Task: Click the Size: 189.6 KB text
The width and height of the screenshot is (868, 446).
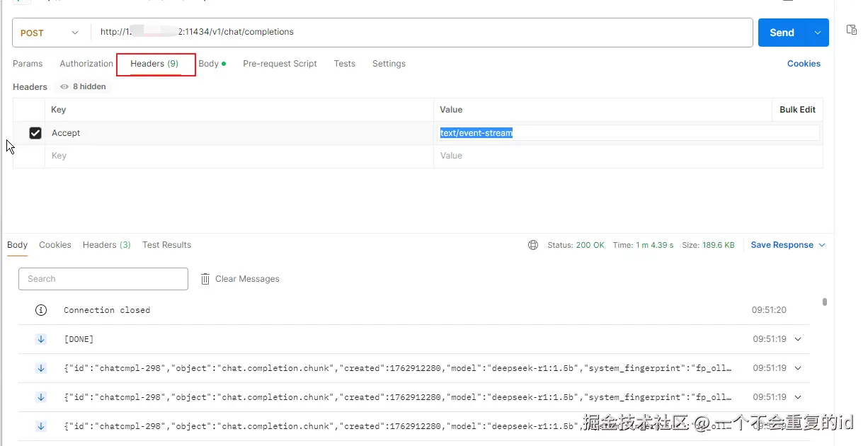Action: click(708, 245)
